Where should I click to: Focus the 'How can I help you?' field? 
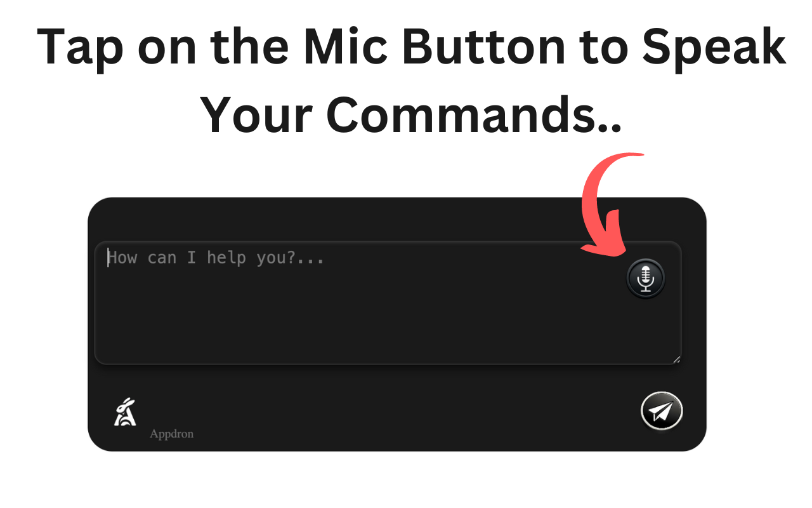[388, 303]
